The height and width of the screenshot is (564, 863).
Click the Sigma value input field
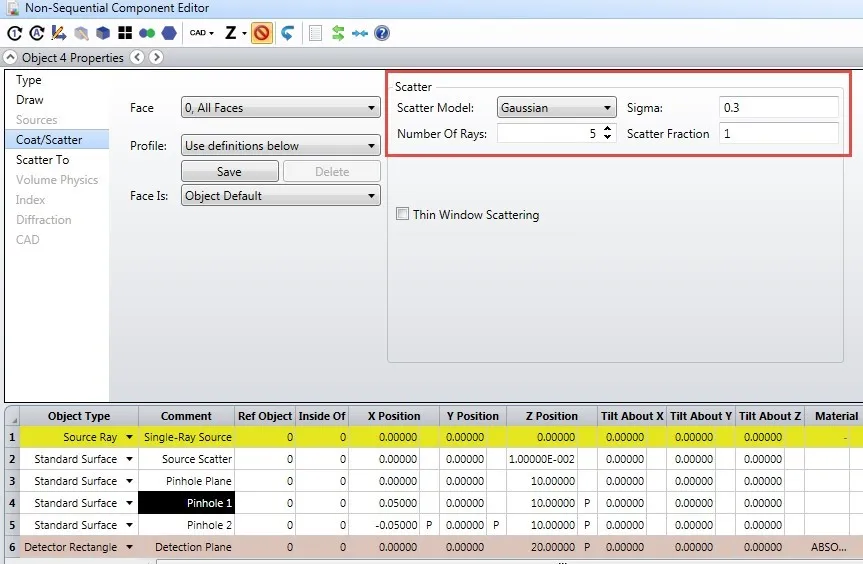pyautogui.click(x=778, y=108)
